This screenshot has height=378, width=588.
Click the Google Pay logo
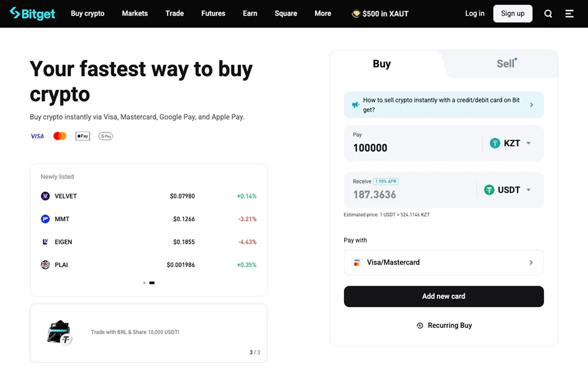click(x=105, y=136)
